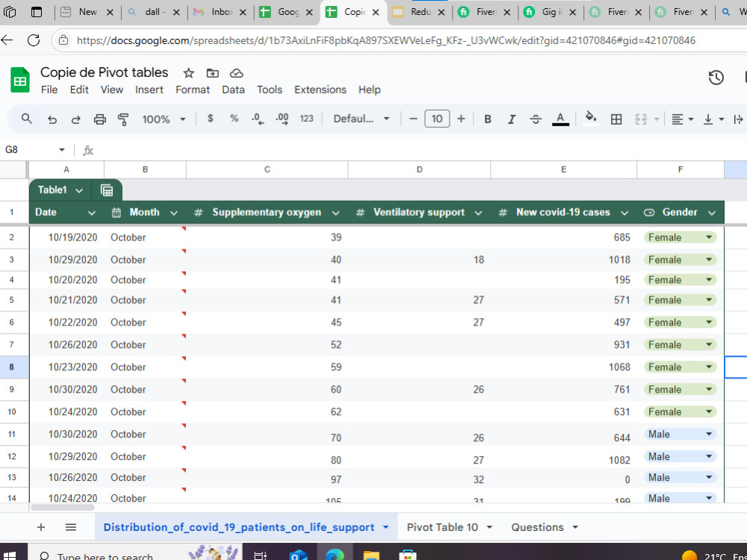Open the borders tool
Screen dimensions: 747x560
616,119
